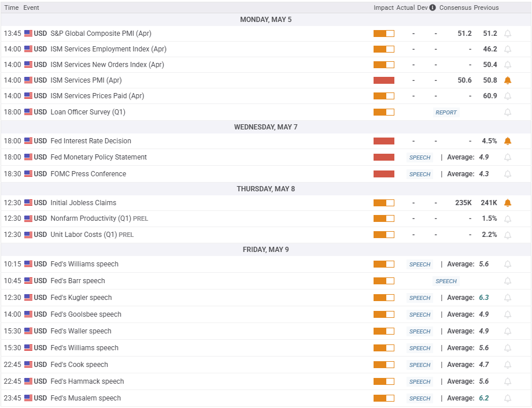Click red impact bar for Fed Interest Rate Decision

click(x=384, y=141)
